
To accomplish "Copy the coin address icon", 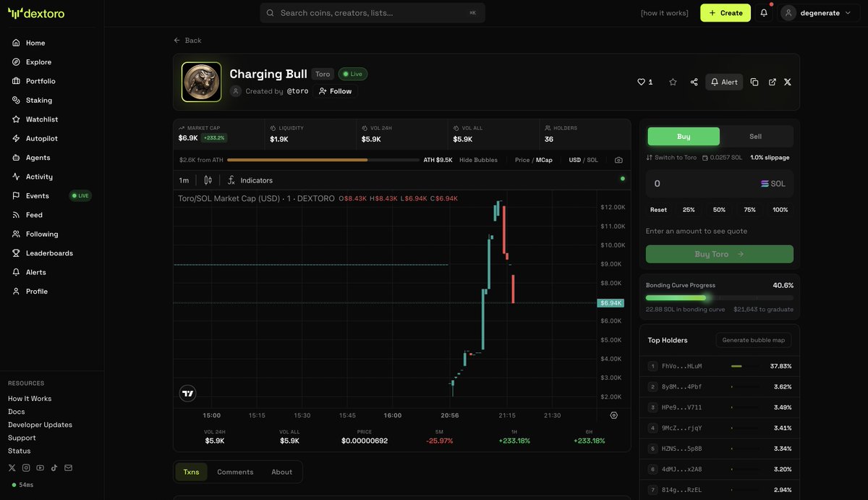I will (754, 82).
